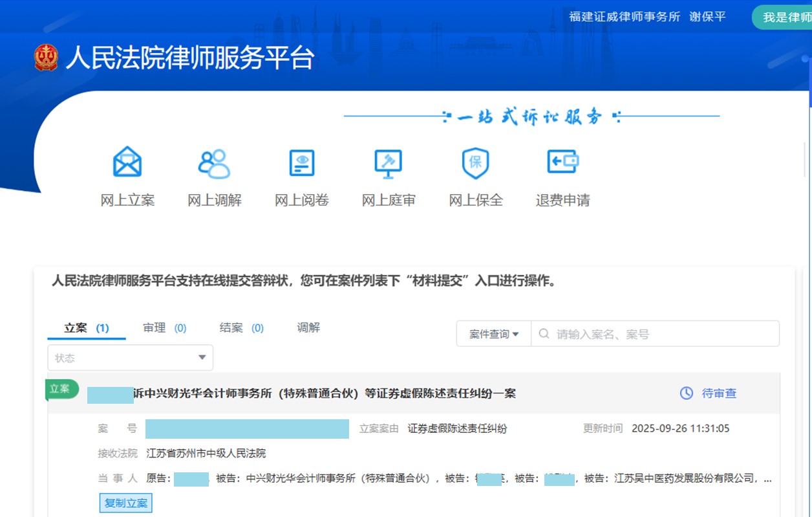Click the user name 谢保平

(x=708, y=17)
